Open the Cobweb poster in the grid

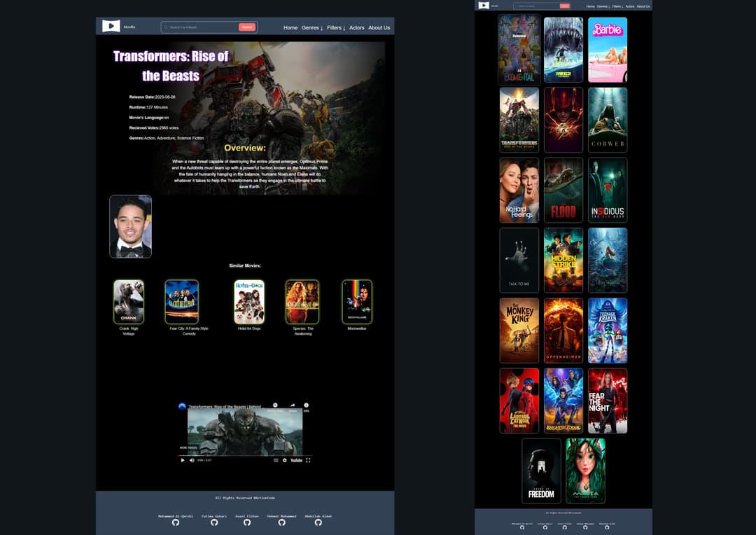point(608,120)
